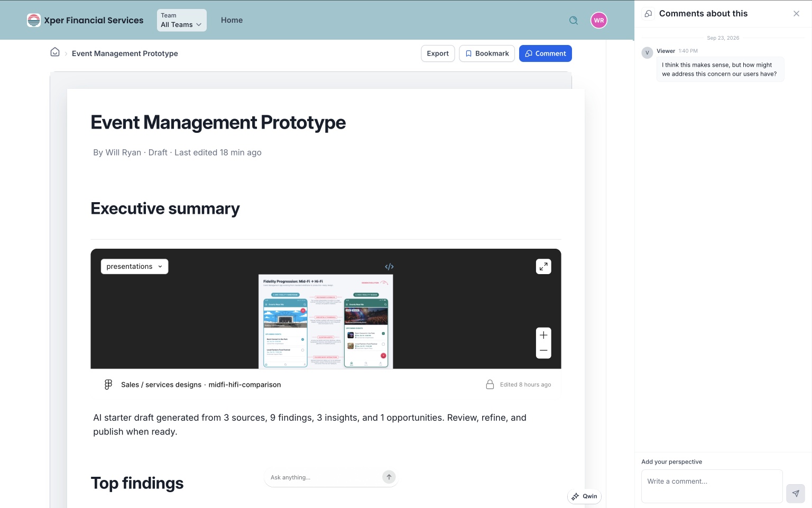Screen dimensions: 812x508
Task: Click the Event Management Prototype breadcrumb
Action: tap(125, 53)
